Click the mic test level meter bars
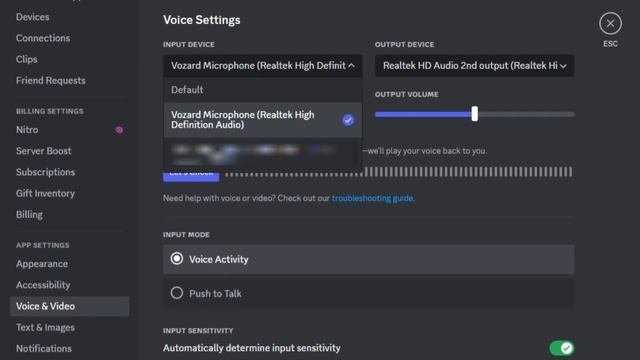This screenshot has width=640, height=360. 398,172
